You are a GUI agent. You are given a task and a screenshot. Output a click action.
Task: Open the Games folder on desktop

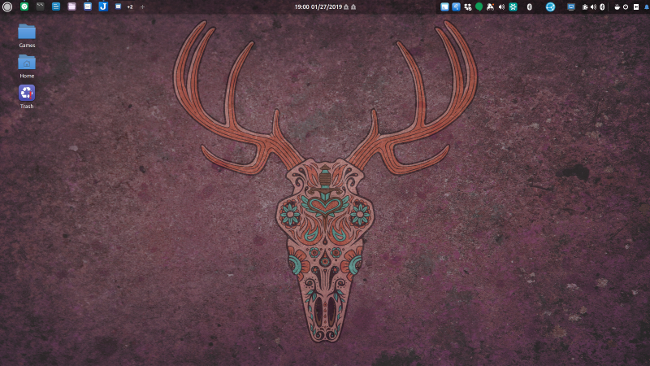click(27, 36)
